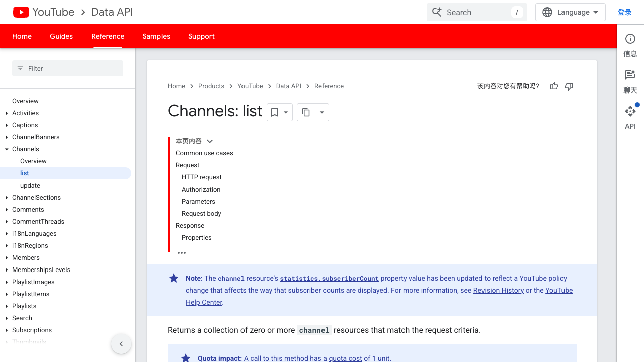This screenshot has height=362, width=644.
Task: Click the search sparkle icon
Action: [437, 12]
